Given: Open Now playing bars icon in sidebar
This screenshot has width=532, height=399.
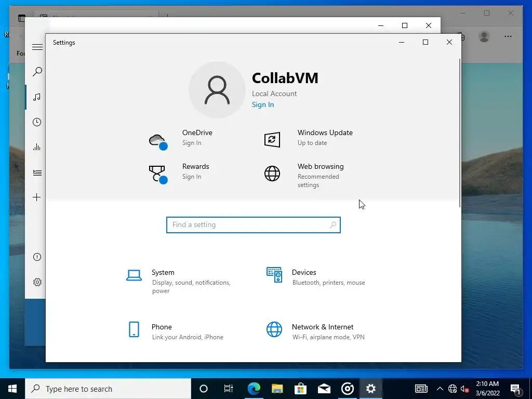Looking at the screenshot, I should coord(37,147).
